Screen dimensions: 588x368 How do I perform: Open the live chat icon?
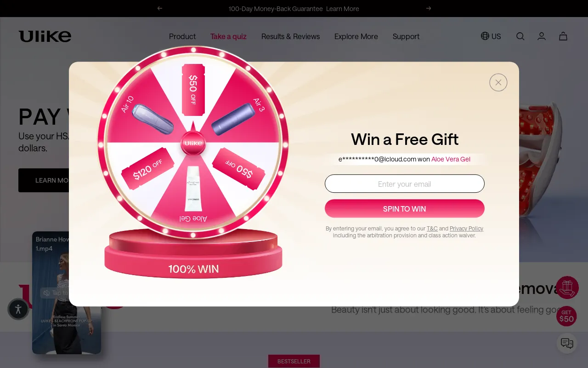coord(567,343)
